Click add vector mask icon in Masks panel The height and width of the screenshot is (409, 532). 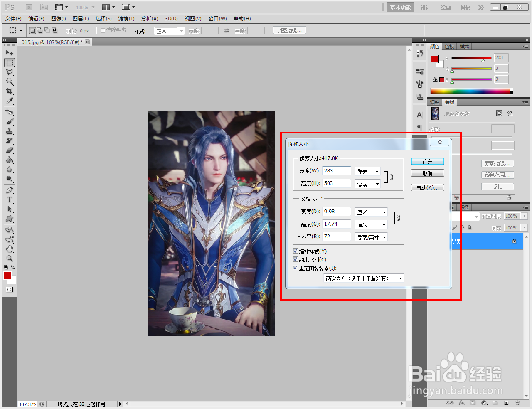click(510, 113)
